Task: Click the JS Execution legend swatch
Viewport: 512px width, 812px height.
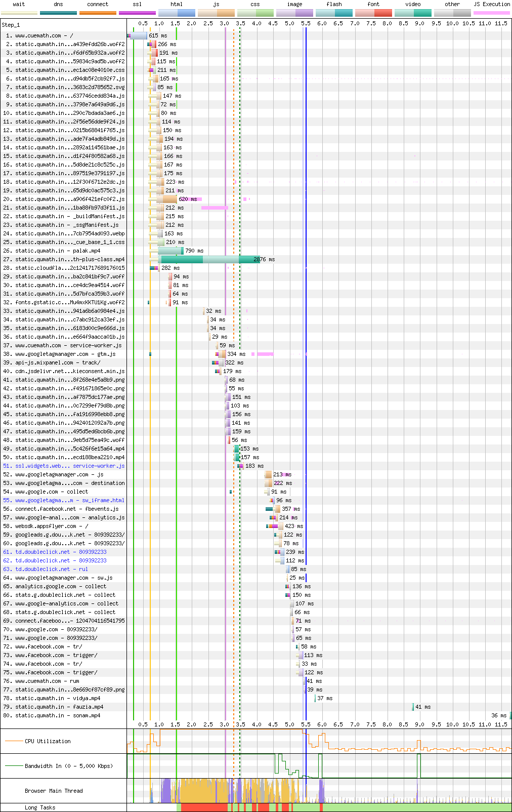Action: [x=491, y=13]
